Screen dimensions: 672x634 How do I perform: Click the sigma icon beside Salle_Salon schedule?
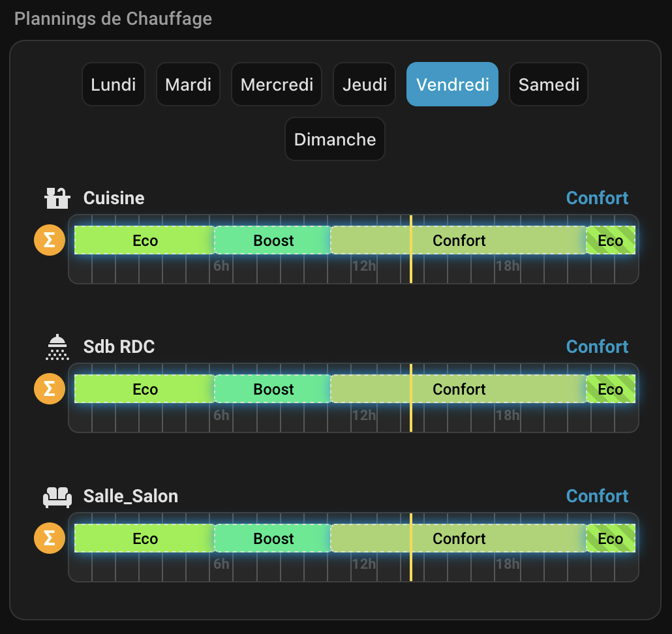[49, 539]
